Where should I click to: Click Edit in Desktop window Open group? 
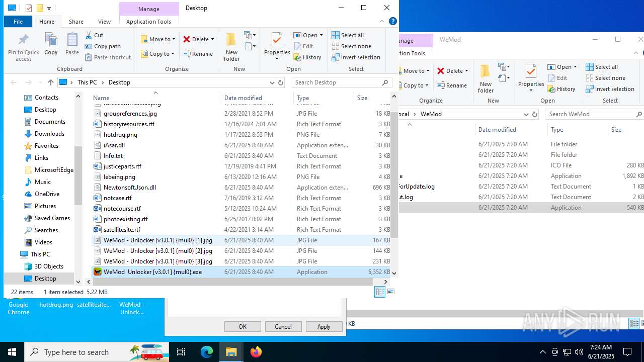point(303,46)
